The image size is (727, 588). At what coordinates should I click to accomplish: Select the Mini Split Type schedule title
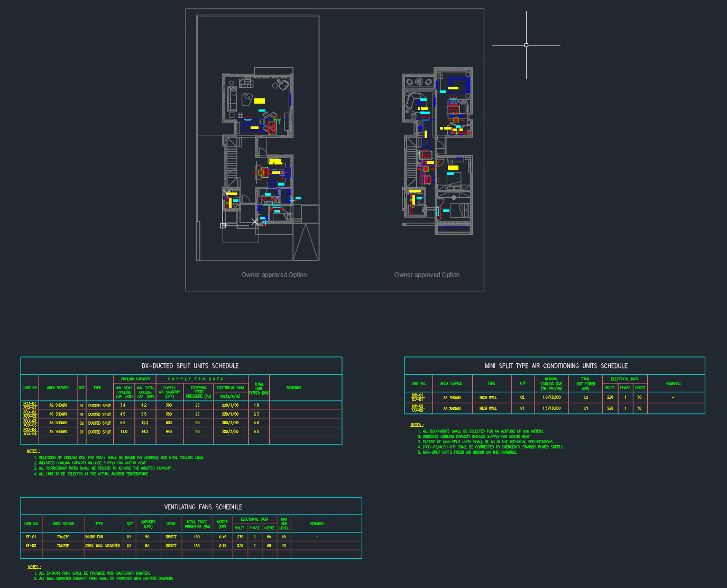point(556,366)
